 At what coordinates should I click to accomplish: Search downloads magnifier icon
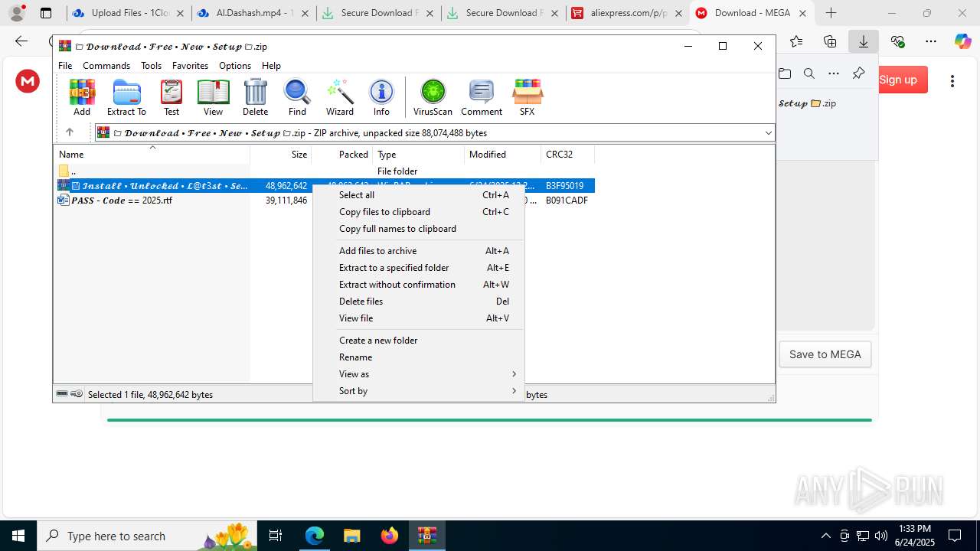coord(809,73)
